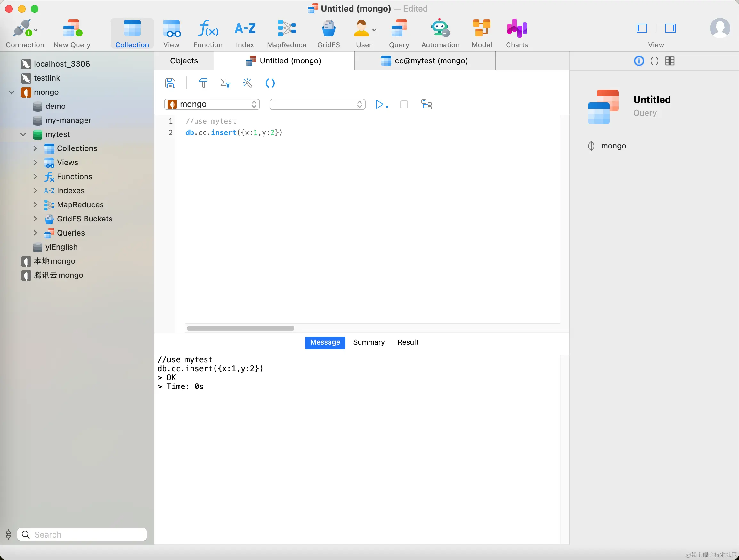Image resolution: width=739 pixels, height=560 pixels.
Task: Click the Beautify SQL wand icon
Action: coord(247,83)
